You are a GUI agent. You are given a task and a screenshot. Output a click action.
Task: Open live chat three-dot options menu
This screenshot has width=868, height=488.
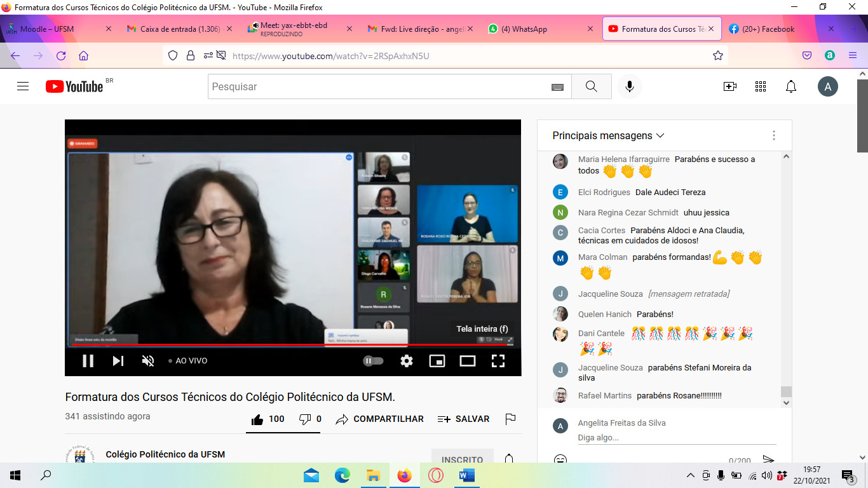[774, 135]
